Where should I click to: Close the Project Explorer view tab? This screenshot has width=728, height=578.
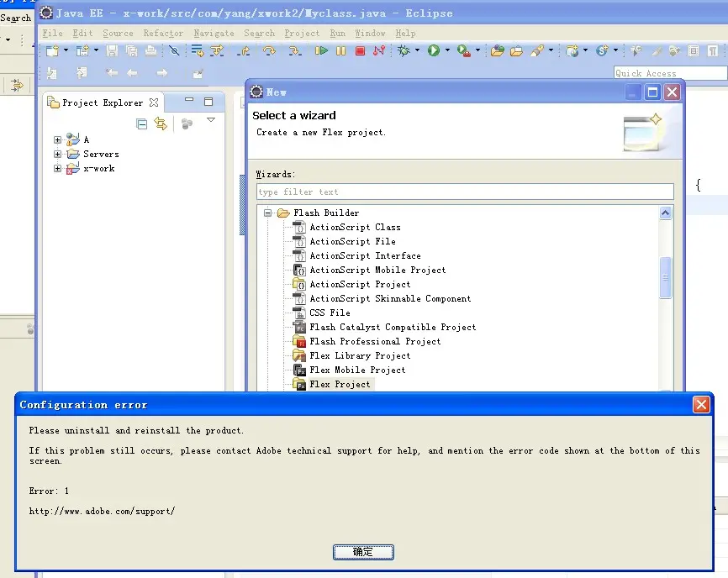point(154,102)
